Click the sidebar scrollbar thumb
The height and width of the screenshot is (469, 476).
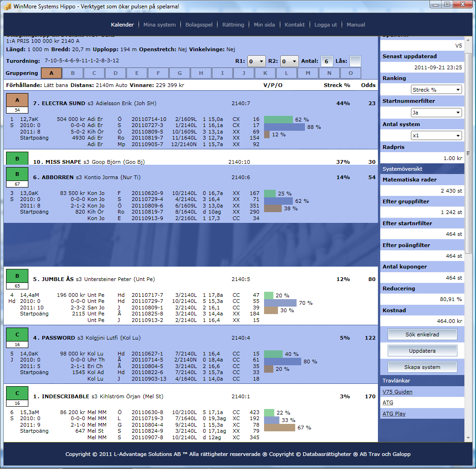[468, 153]
